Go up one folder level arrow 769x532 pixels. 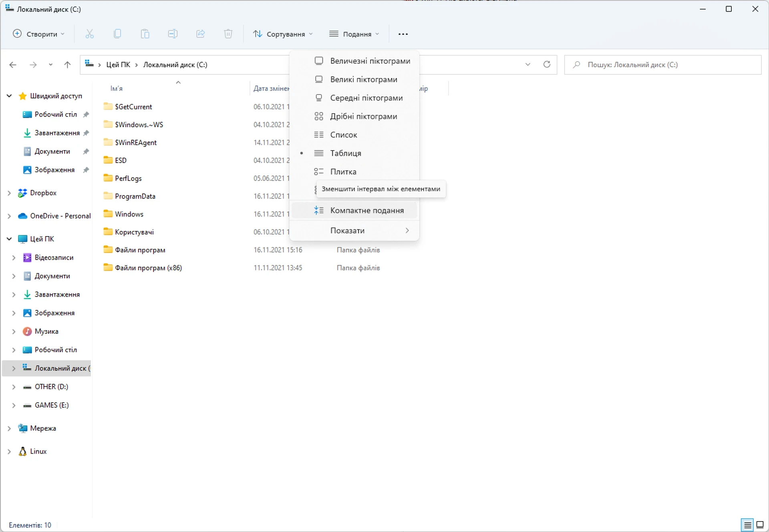click(67, 64)
